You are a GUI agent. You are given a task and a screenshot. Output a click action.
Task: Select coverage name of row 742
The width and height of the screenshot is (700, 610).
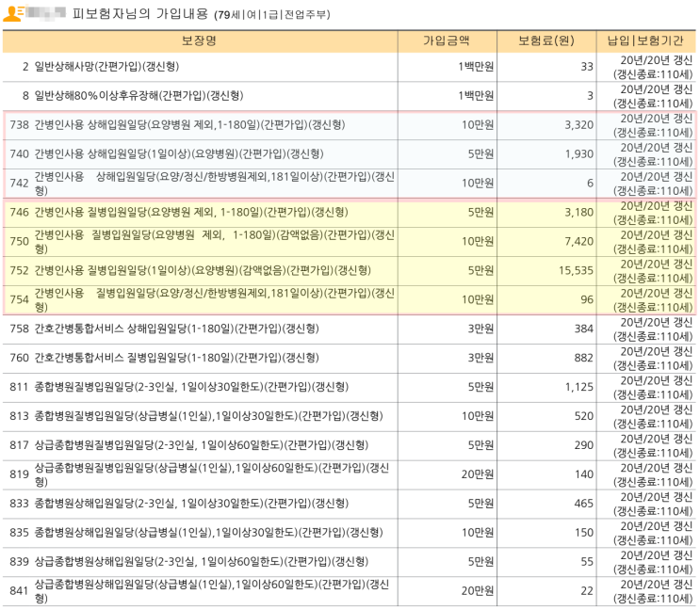coord(214,184)
